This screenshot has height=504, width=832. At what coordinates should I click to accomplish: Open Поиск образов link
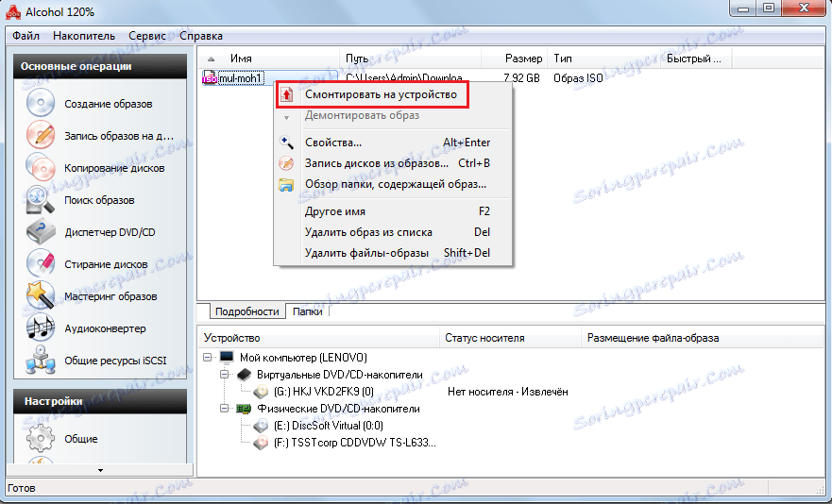click(99, 200)
